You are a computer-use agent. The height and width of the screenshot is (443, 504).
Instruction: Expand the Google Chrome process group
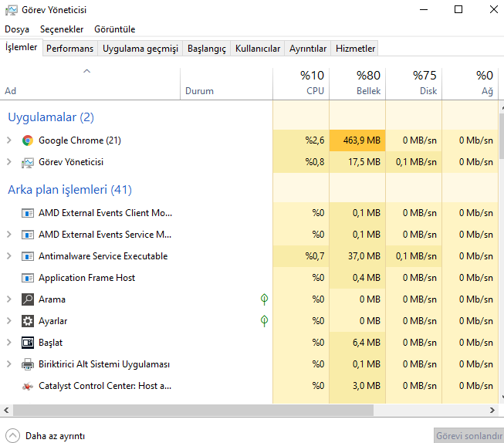point(8,140)
